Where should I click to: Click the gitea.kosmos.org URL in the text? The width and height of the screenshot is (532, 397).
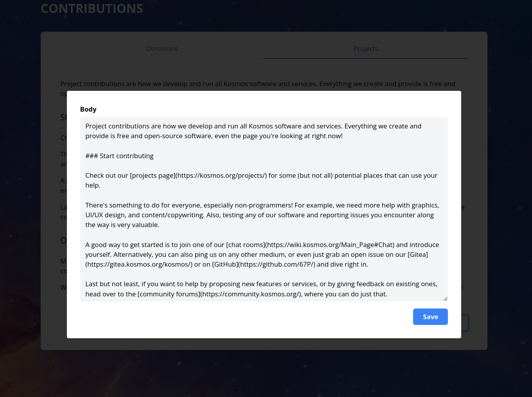(x=139, y=264)
